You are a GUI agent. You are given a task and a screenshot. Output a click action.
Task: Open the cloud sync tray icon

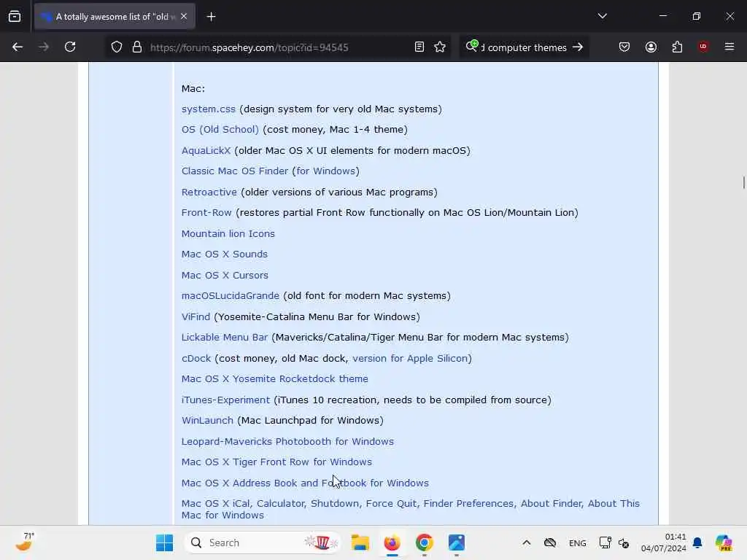pyautogui.click(x=550, y=542)
